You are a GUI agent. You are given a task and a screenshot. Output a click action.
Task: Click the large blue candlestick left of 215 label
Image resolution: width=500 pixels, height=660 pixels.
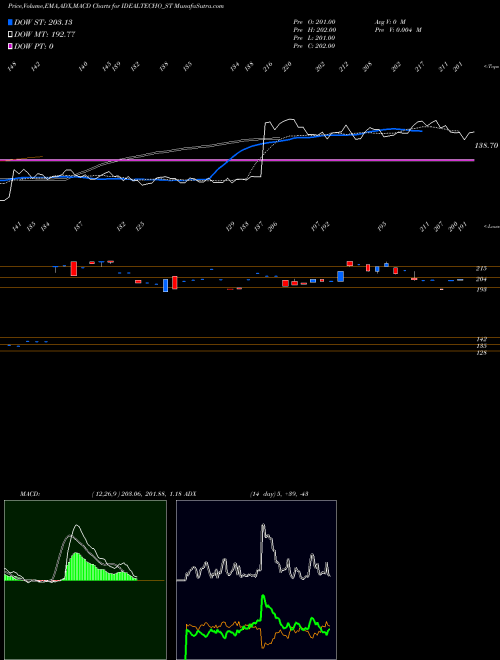[x=340, y=277]
